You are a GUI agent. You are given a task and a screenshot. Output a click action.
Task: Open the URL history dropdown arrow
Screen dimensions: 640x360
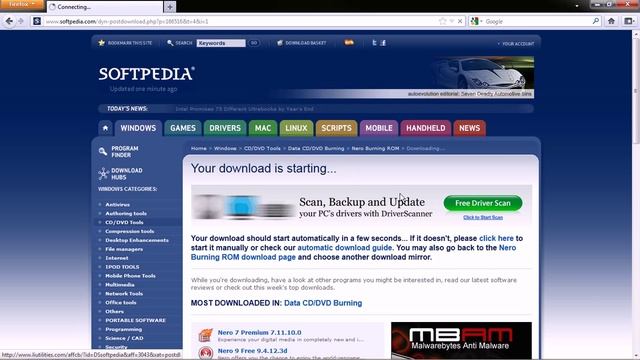tap(452, 21)
